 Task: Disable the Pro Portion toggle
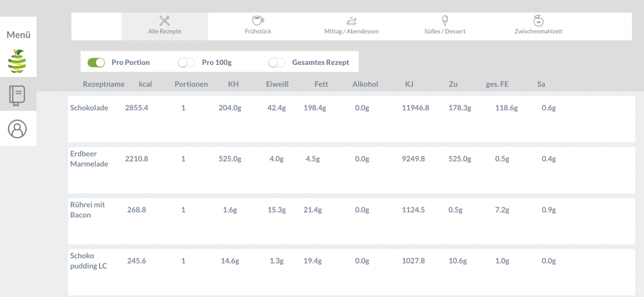[96, 63]
